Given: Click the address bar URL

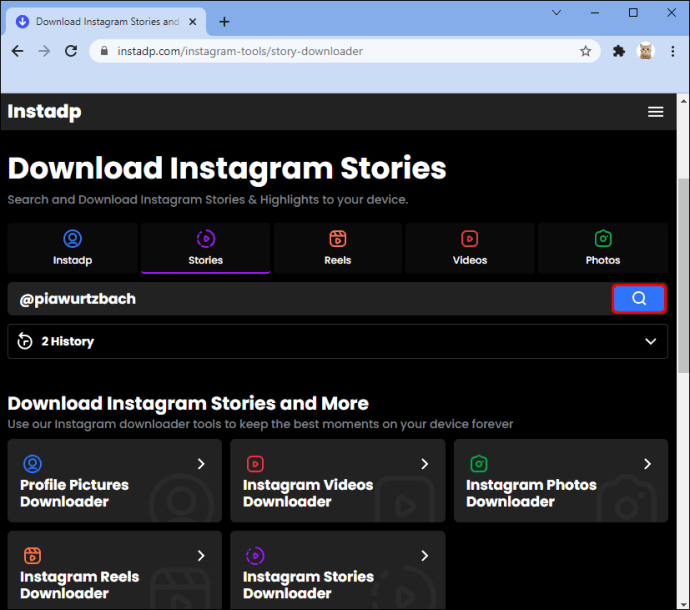Looking at the screenshot, I should tap(240, 51).
